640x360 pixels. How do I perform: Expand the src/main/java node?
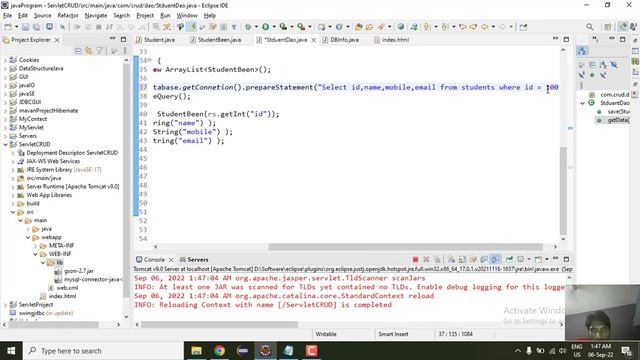[13, 178]
